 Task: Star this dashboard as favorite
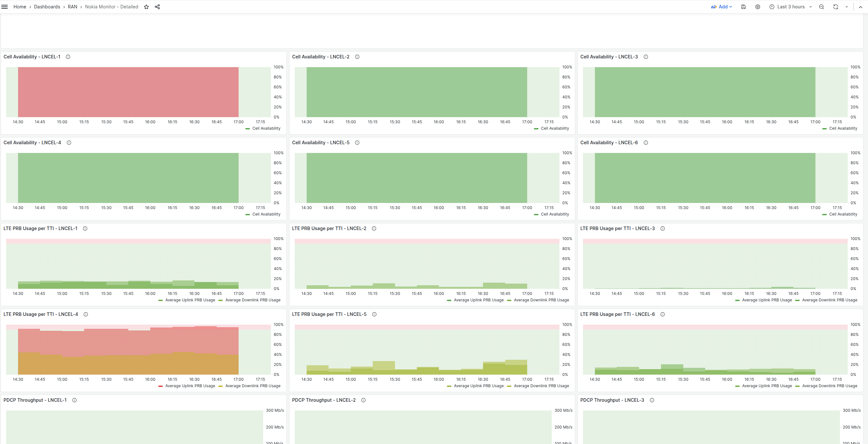146,7
